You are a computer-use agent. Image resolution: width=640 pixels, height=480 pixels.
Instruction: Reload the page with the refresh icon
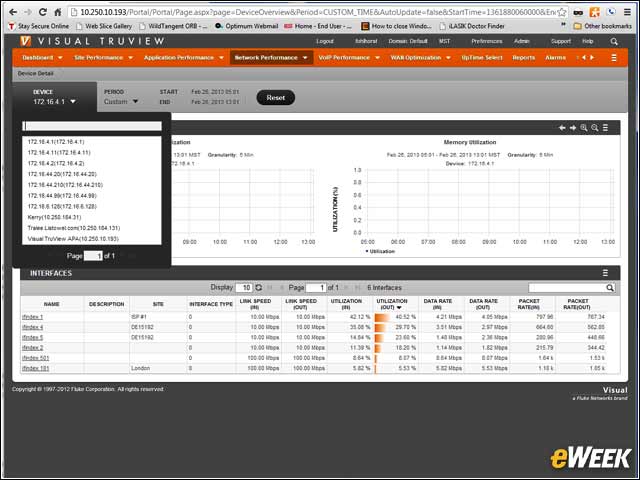click(43, 12)
